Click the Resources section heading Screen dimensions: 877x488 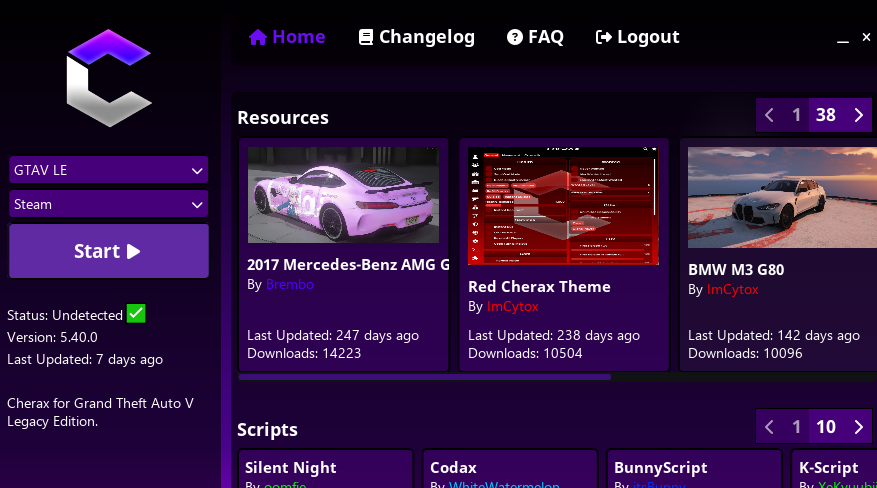click(283, 118)
